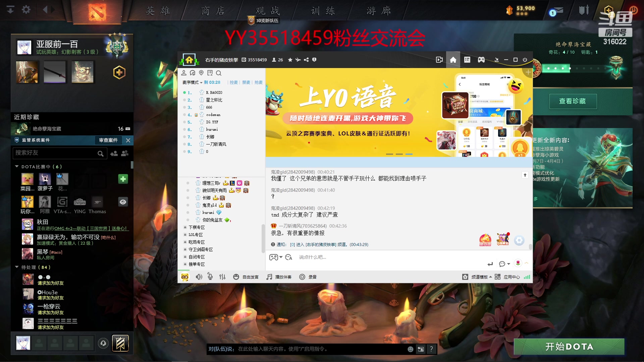
Task: Open the YY audio mixer sliders icon
Action: click(222, 277)
